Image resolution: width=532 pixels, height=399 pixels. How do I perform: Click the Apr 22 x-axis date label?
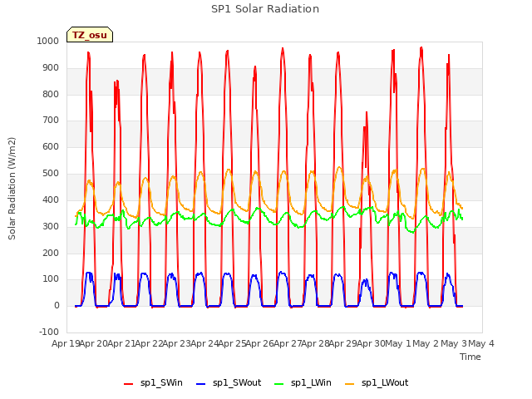(150, 343)
